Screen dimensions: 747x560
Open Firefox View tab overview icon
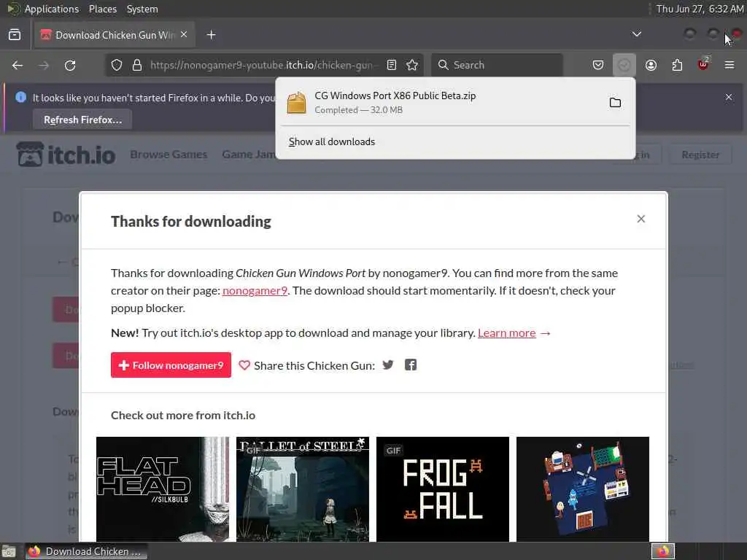click(15, 35)
